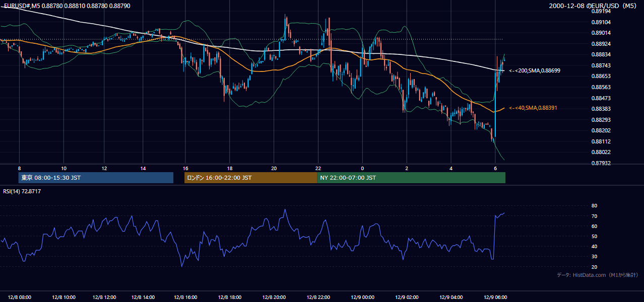Click the 12/8 16:00 date label
The image size is (644, 302).
(185, 297)
